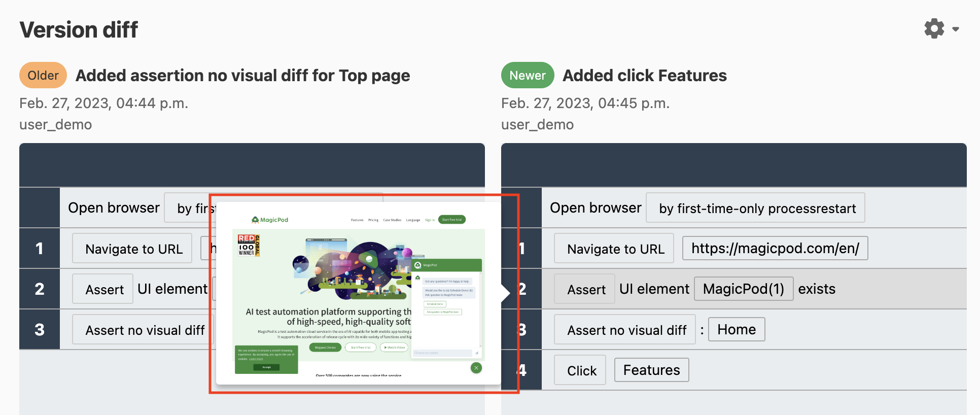Click Assert in older version step 2
Screen dimensions: 980x415
click(x=103, y=289)
